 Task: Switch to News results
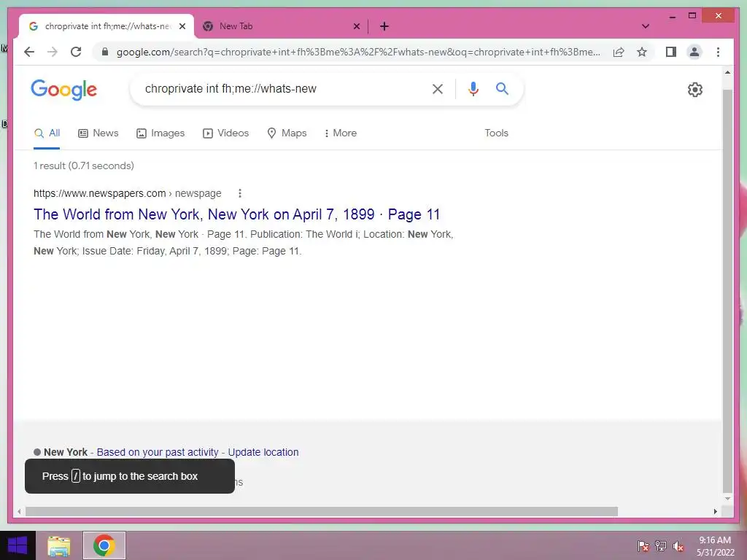point(98,133)
